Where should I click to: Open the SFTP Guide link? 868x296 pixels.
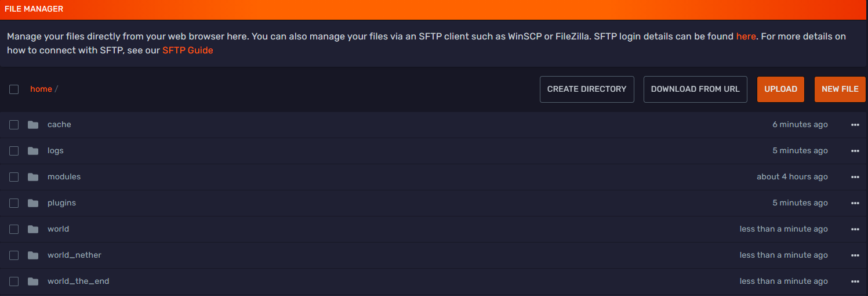coord(188,50)
